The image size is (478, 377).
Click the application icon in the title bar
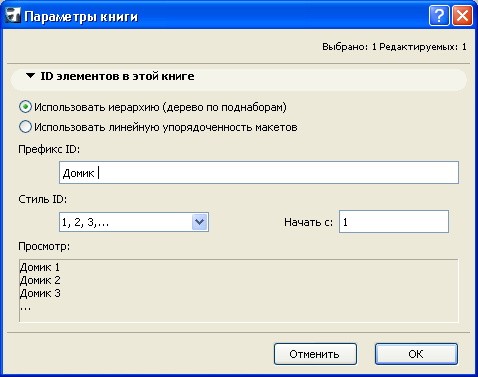tap(13, 15)
